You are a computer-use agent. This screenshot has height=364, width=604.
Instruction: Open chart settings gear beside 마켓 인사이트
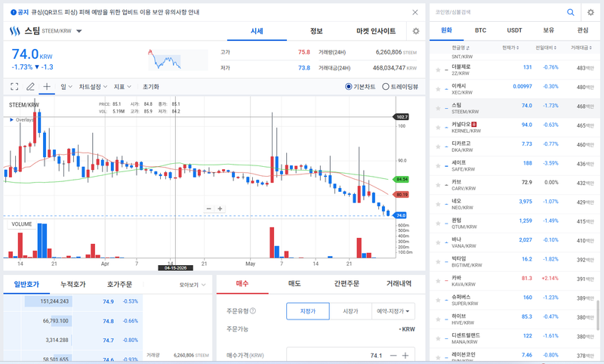click(416, 31)
